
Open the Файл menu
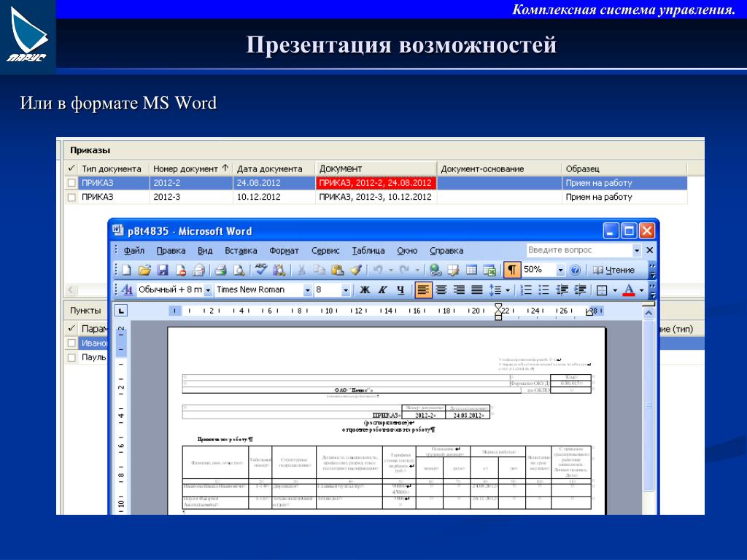click(134, 251)
